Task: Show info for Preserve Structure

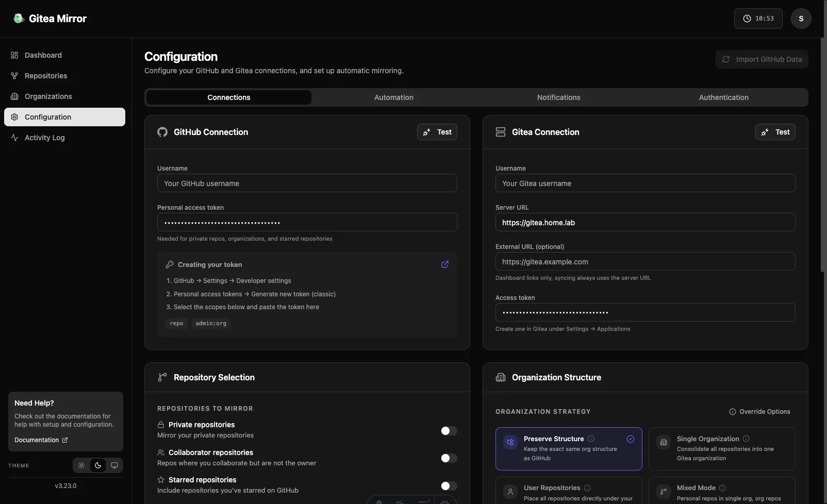Action: pos(591,439)
